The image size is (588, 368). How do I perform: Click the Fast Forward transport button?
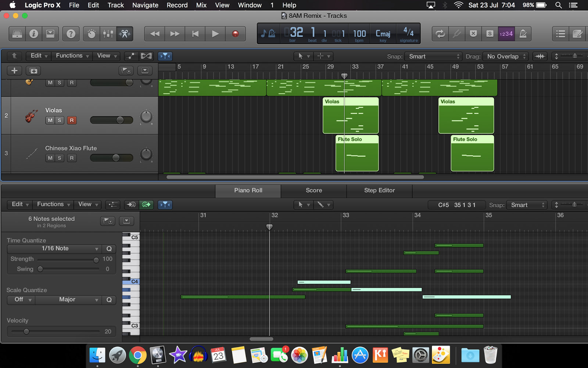pyautogui.click(x=175, y=34)
